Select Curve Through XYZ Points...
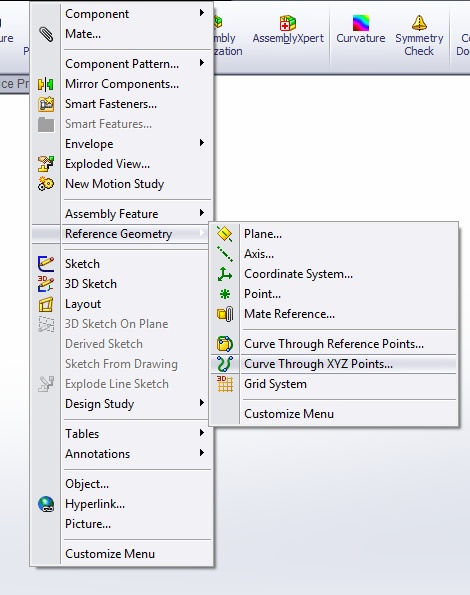The width and height of the screenshot is (470, 595). pyautogui.click(x=334, y=364)
